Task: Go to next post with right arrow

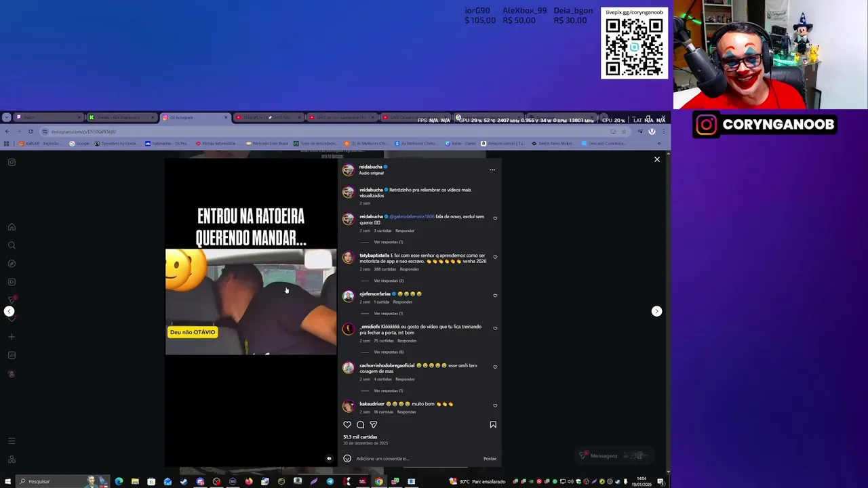Action: click(656, 311)
